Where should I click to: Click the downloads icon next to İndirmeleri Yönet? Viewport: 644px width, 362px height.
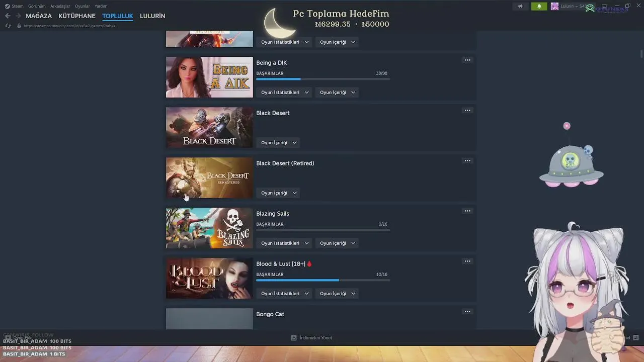coord(294,338)
